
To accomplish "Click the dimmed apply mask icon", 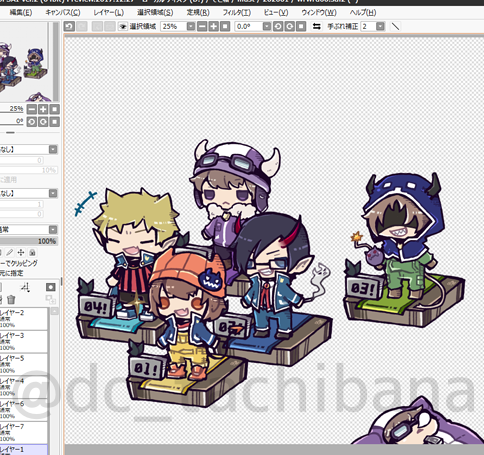I will (51, 300).
